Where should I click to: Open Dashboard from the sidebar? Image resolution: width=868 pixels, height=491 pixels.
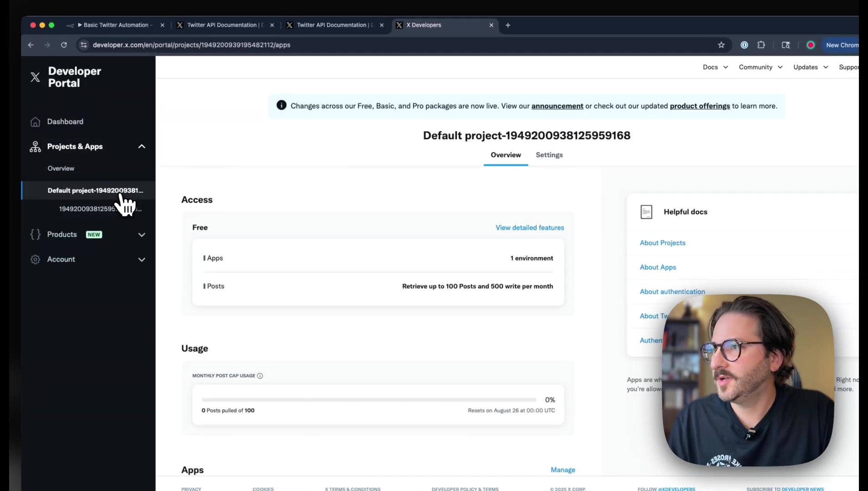tap(65, 121)
